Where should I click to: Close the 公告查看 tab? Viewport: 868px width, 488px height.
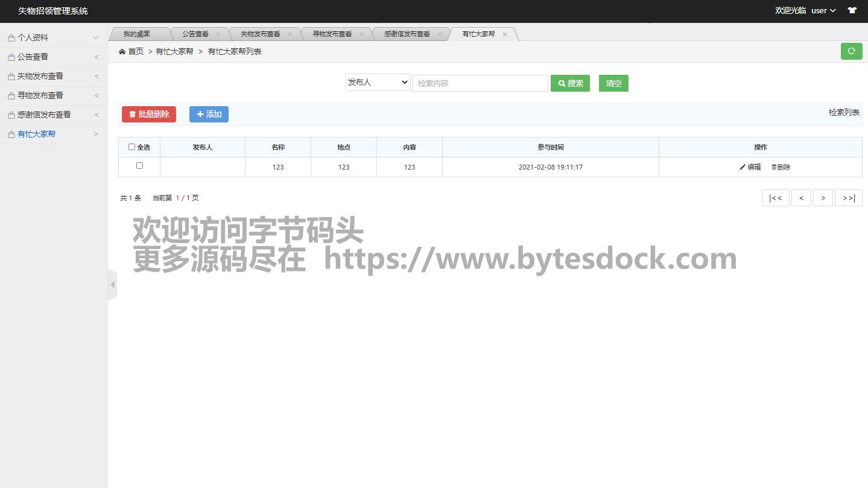pos(218,34)
